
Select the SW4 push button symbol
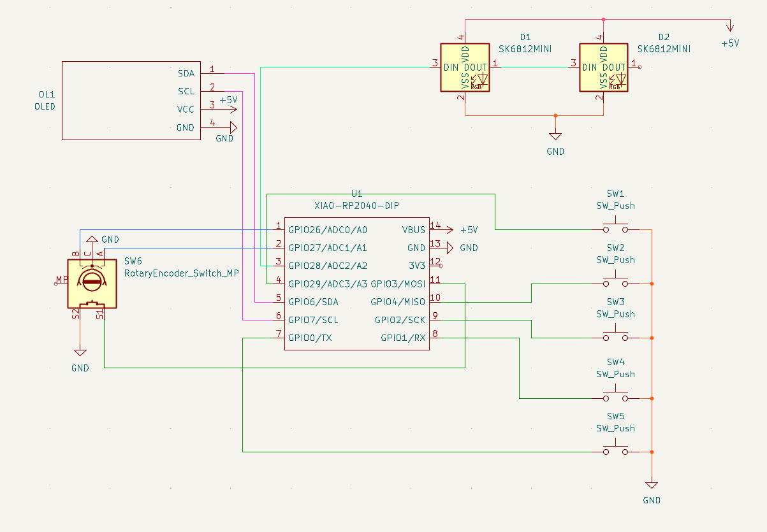(x=616, y=394)
